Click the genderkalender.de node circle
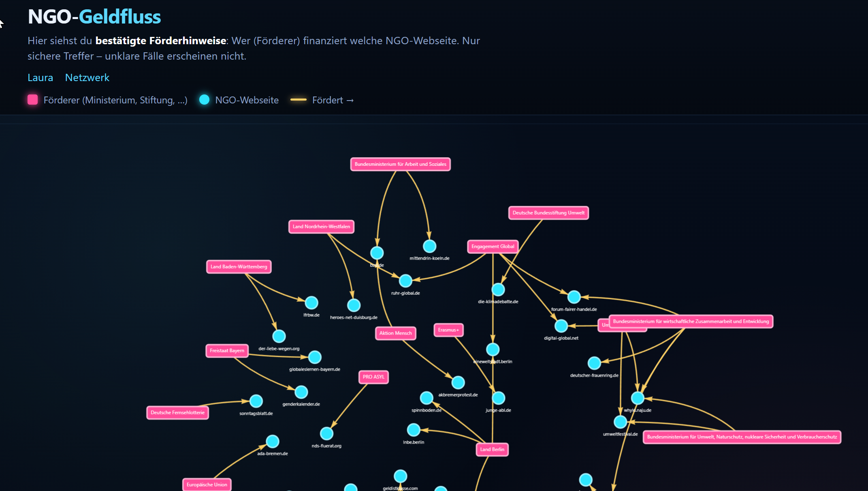This screenshot has height=491, width=868. pyautogui.click(x=301, y=392)
